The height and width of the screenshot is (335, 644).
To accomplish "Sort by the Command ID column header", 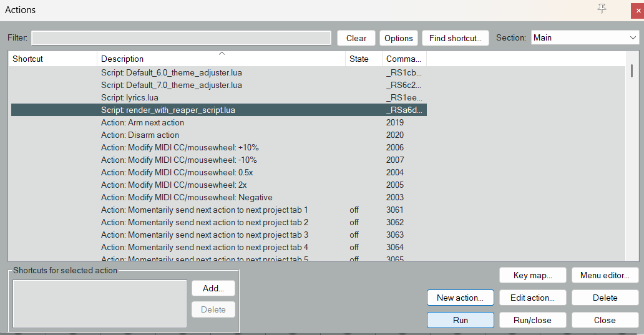I will [x=404, y=59].
